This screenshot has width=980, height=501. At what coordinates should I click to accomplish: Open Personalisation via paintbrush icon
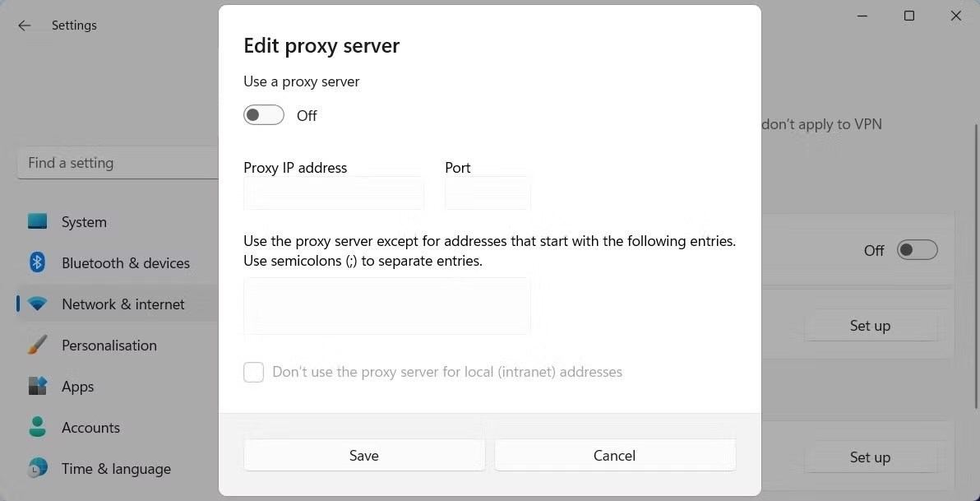coord(37,346)
